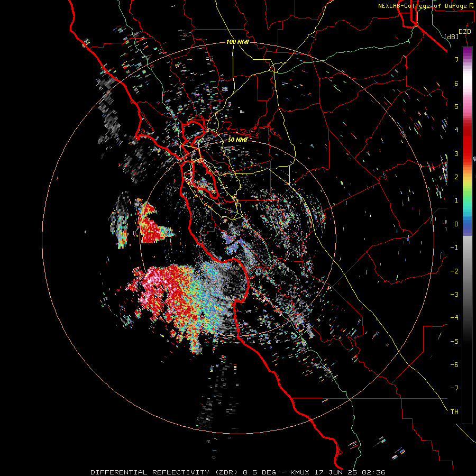Click the "-1" value on the dB scale
476x476 pixels.
[454, 248]
